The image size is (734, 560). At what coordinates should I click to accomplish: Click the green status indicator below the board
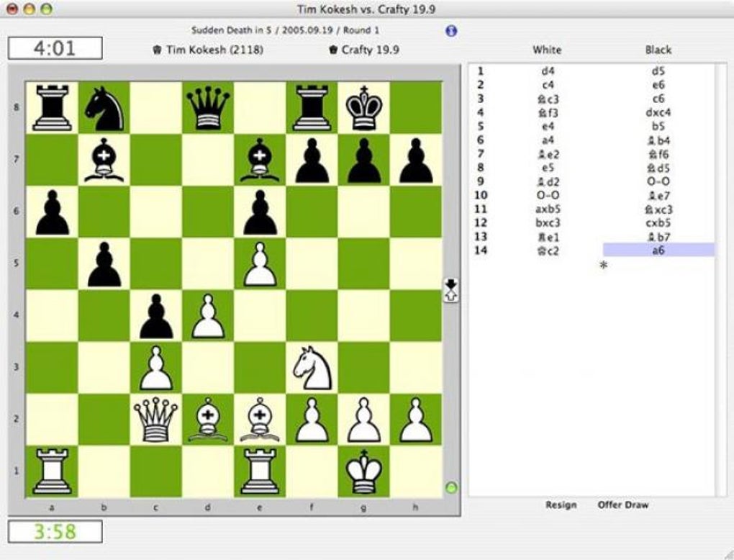click(450, 488)
